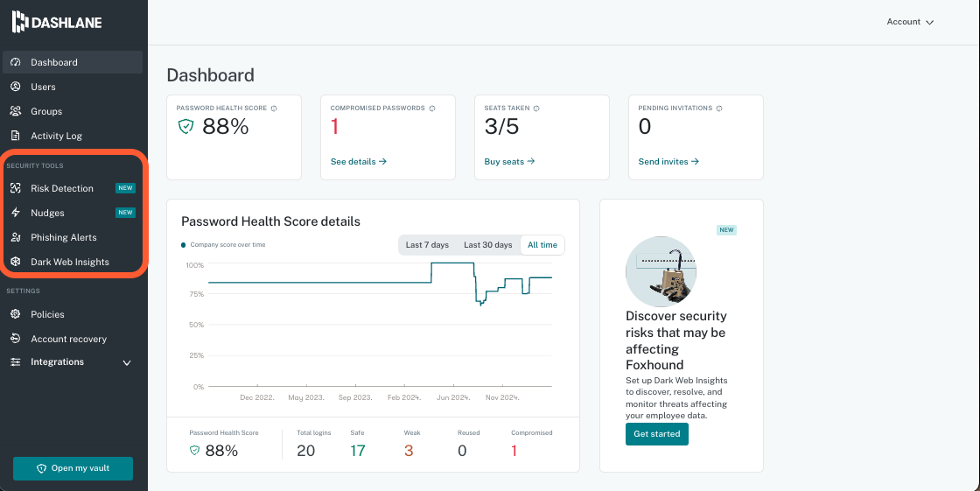Click the Open my vault button
Image resolution: width=980 pixels, height=491 pixels.
tap(73, 468)
